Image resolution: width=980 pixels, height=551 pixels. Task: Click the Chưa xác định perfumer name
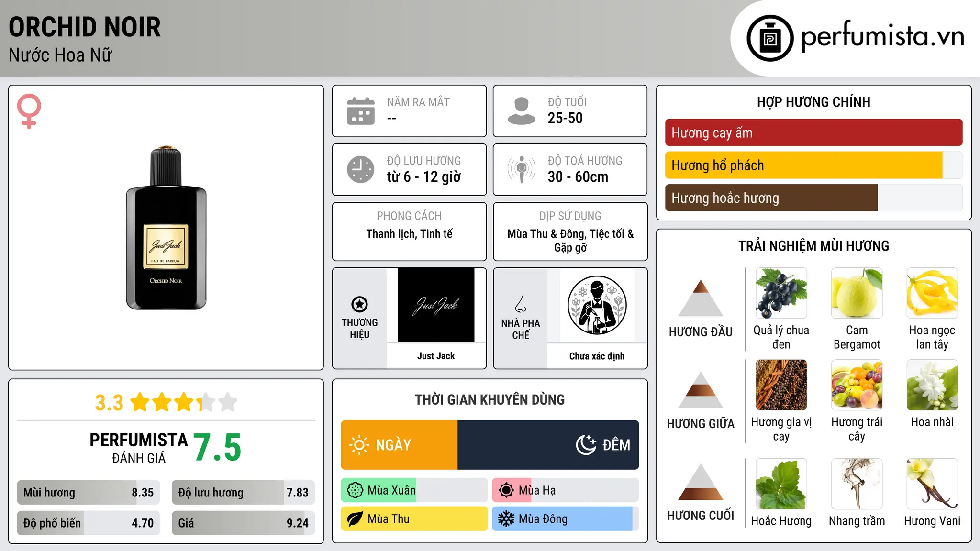[x=597, y=356]
